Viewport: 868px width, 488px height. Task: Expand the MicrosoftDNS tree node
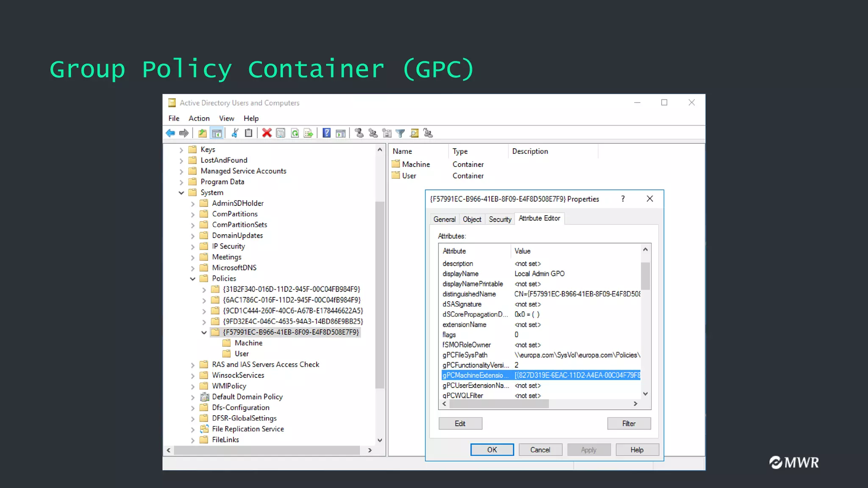point(193,268)
